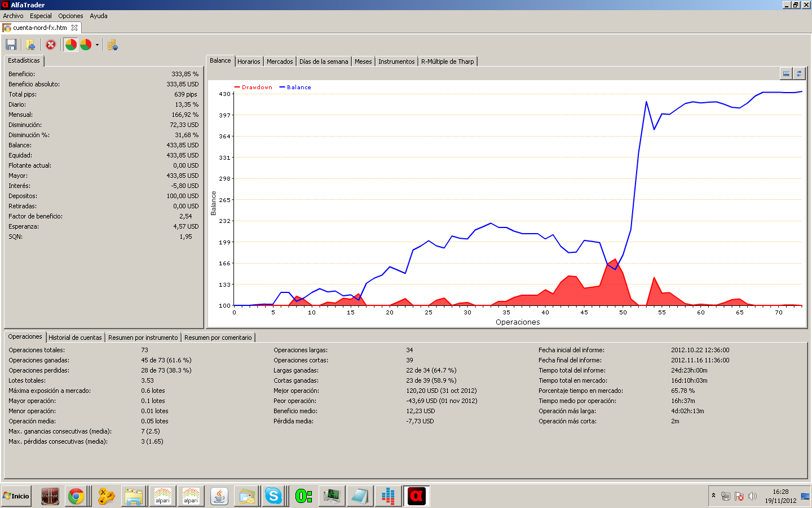Click the Operaciones totales value 73
The width and height of the screenshot is (812, 508).
click(145, 350)
